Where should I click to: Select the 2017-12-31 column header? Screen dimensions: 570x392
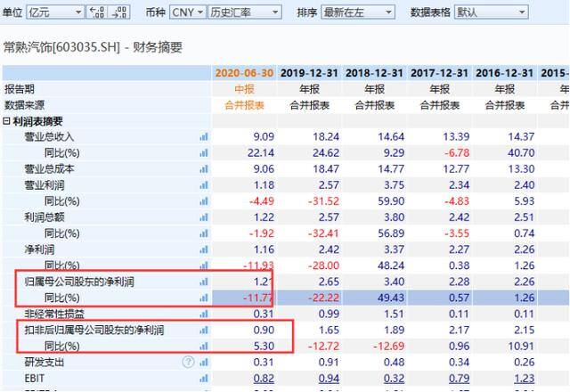point(439,73)
